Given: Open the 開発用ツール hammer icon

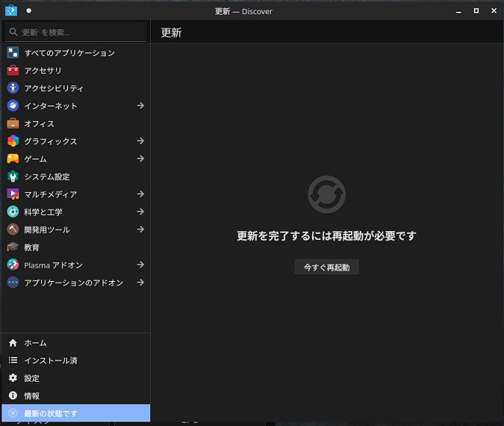Looking at the screenshot, I should [13, 230].
